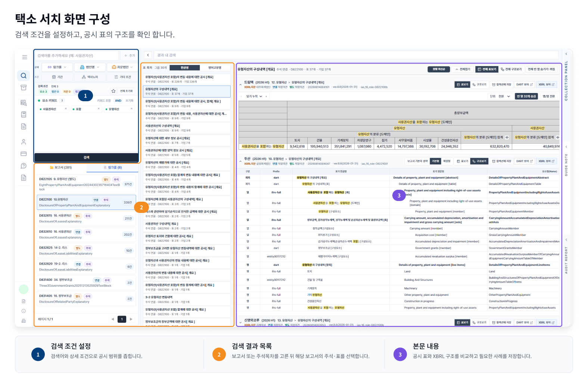
Task: Remove the 사용권자산 keyword chip
Action: click(66, 109)
